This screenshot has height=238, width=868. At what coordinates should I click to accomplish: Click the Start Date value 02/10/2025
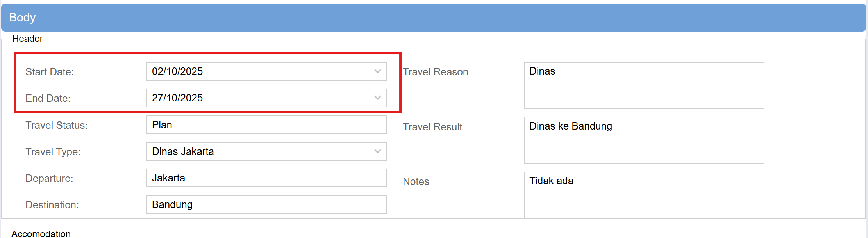click(177, 71)
